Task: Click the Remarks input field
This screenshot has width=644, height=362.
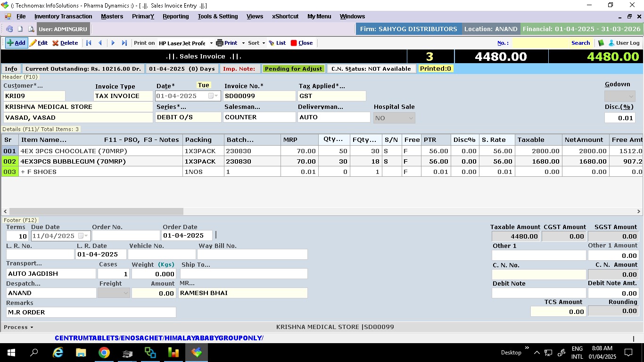Action: pos(91,312)
